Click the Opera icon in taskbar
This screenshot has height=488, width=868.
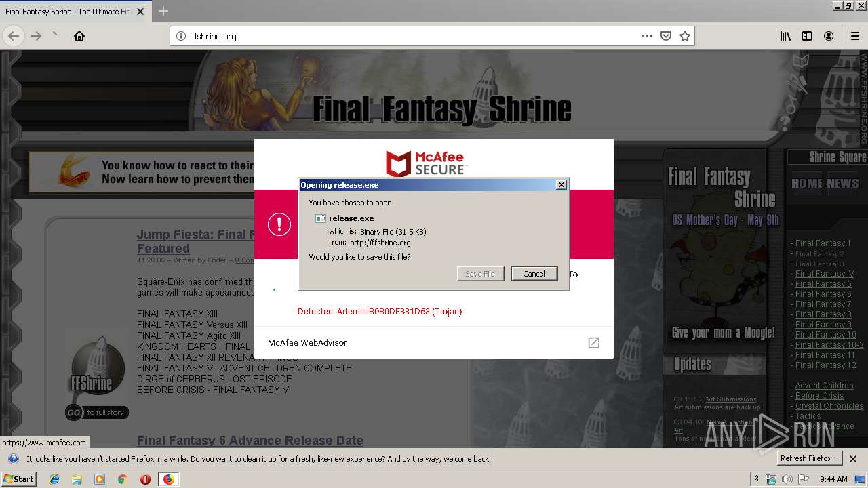145,479
